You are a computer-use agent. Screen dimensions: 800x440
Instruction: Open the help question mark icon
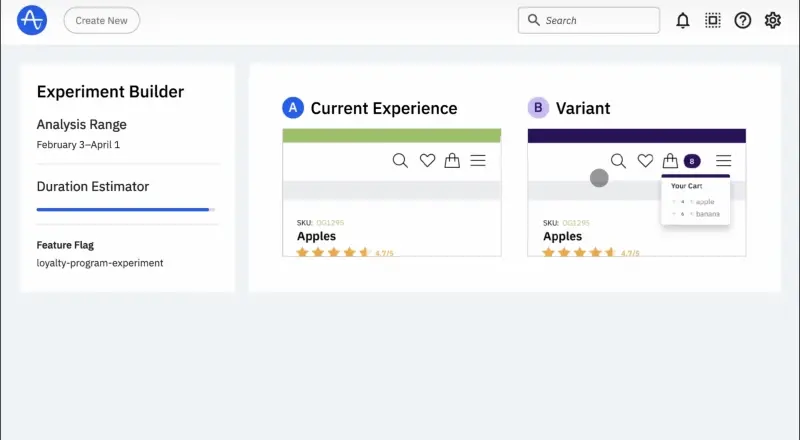pyautogui.click(x=743, y=20)
